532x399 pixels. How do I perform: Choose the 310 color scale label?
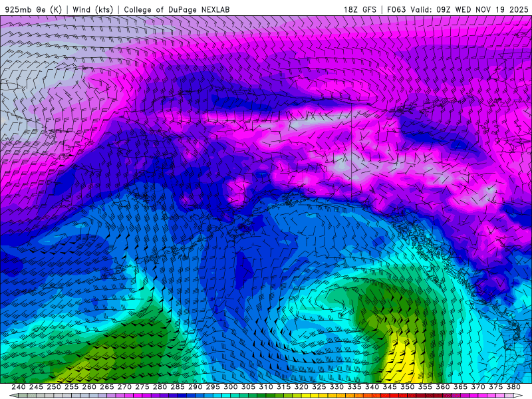[x=265, y=387]
